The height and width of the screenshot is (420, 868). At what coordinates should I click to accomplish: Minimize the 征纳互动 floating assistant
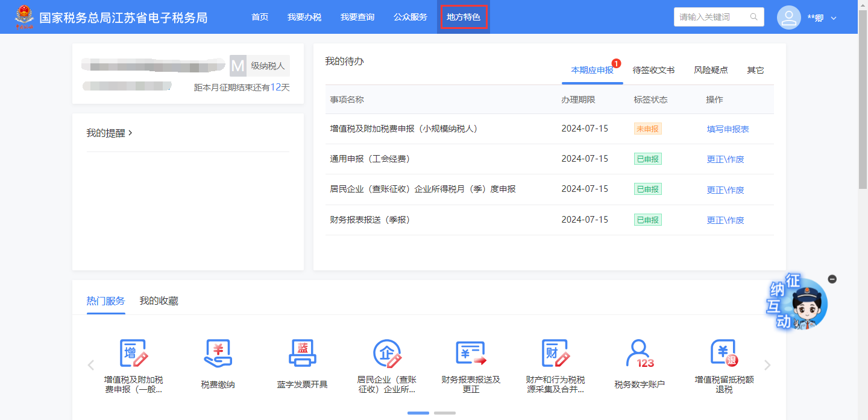[832, 279]
